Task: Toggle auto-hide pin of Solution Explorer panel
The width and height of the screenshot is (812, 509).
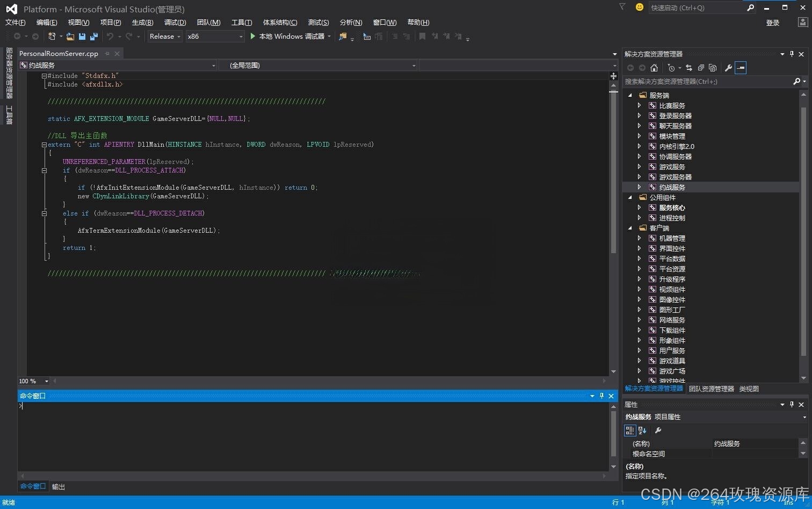Action: [792, 54]
